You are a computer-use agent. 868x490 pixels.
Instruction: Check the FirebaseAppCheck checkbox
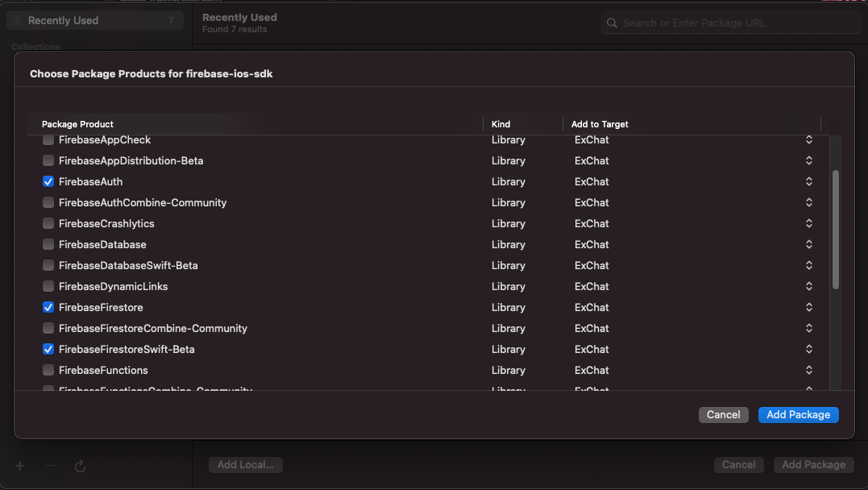48,140
